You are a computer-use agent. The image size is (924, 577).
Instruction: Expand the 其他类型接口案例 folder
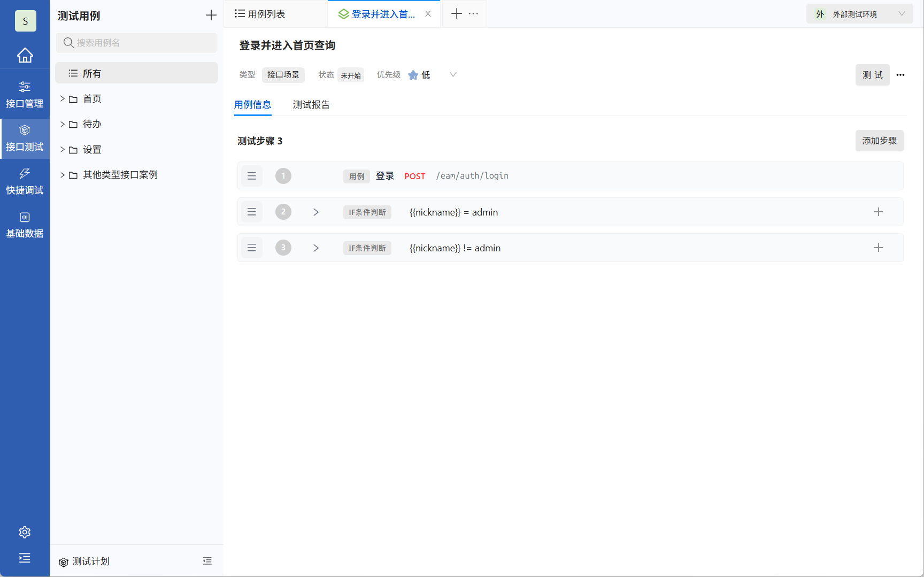click(62, 174)
